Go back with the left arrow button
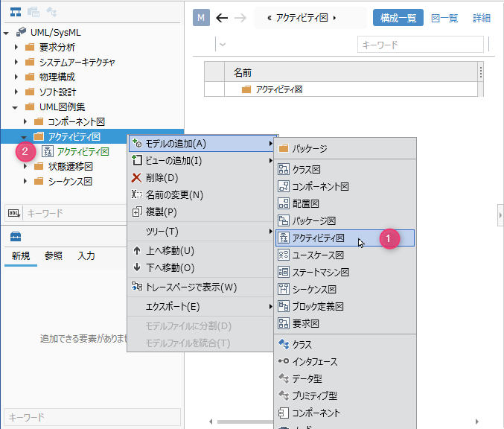This screenshot has width=504, height=429. 222,18
